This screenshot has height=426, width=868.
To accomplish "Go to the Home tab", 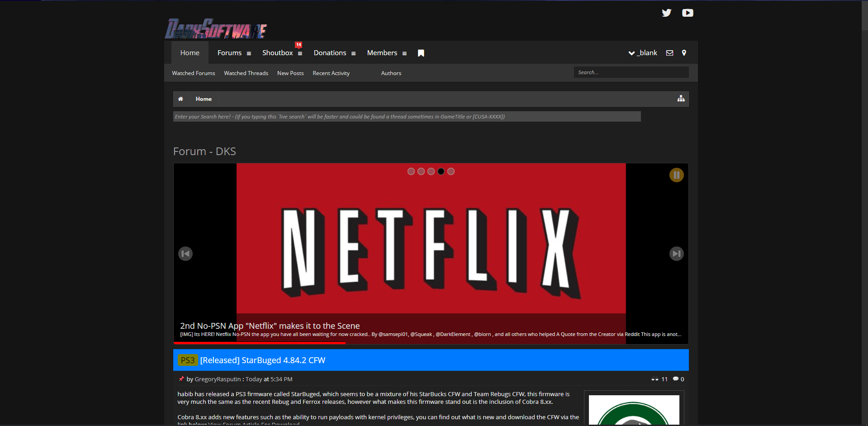I will tap(190, 53).
